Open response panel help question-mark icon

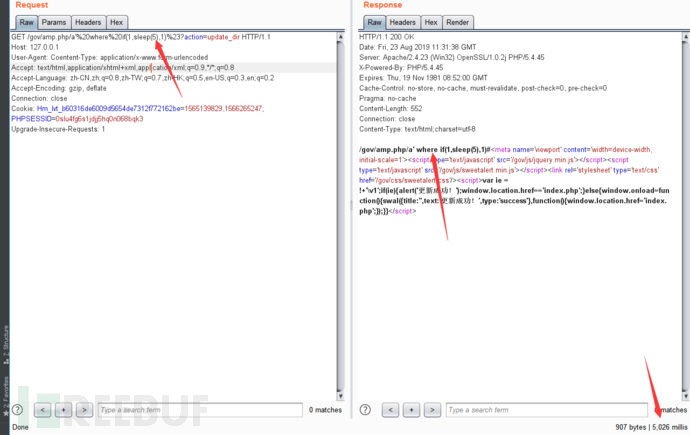click(x=365, y=410)
